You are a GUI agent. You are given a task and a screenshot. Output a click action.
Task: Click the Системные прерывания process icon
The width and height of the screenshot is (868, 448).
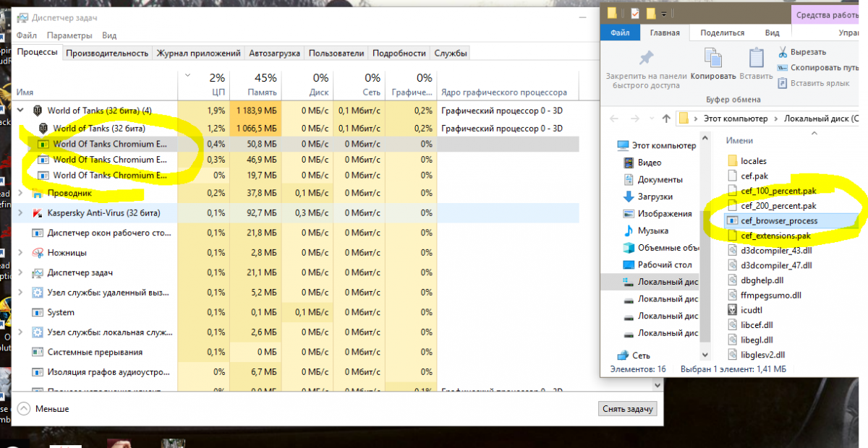(38, 352)
